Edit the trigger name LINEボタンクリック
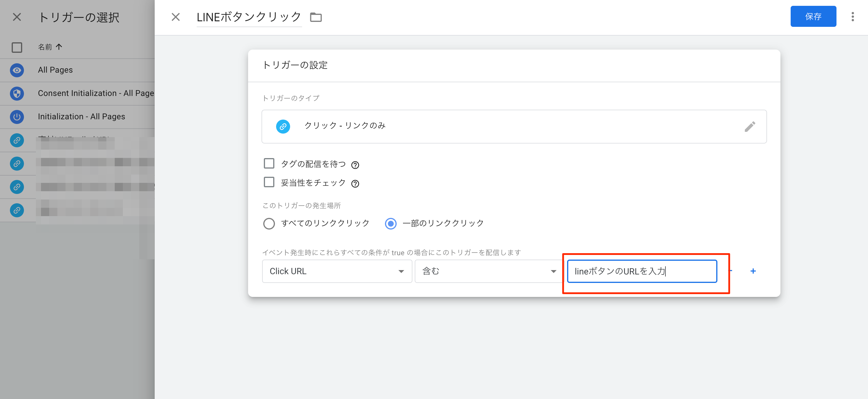The width and height of the screenshot is (868, 399). (x=249, y=17)
